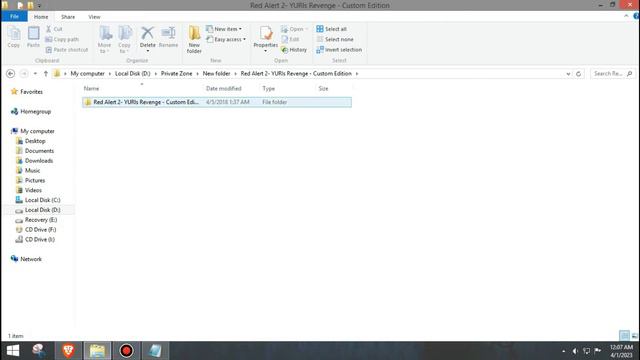The width and height of the screenshot is (640, 360).
Task: Click Paste shortcut in ribbon
Action: pyautogui.click(x=67, y=50)
